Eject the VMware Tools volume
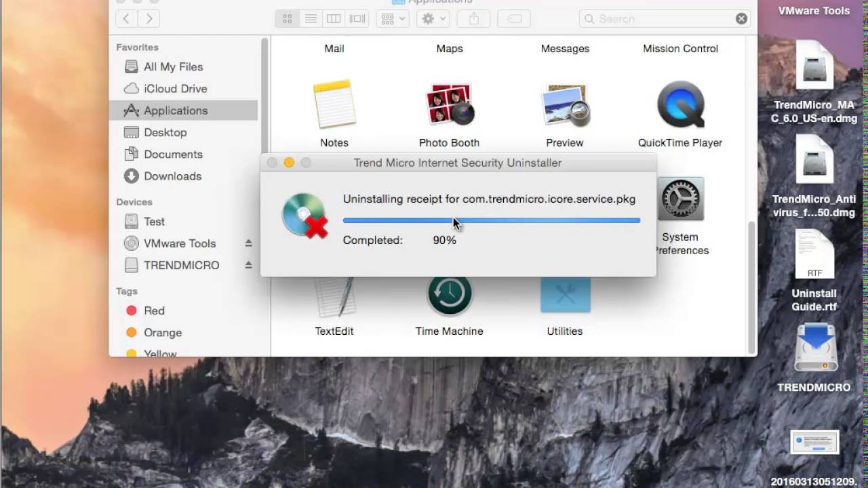 [x=248, y=243]
